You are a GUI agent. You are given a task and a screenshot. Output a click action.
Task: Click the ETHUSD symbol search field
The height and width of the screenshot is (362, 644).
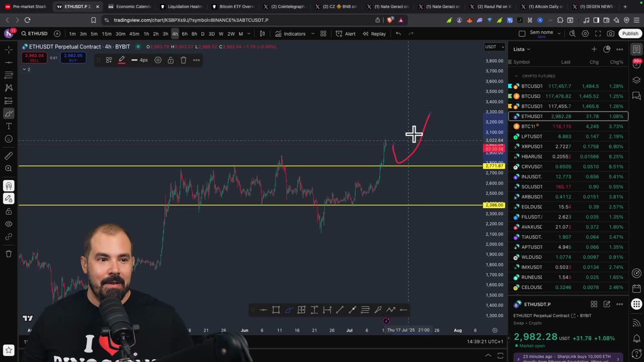tap(35, 34)
